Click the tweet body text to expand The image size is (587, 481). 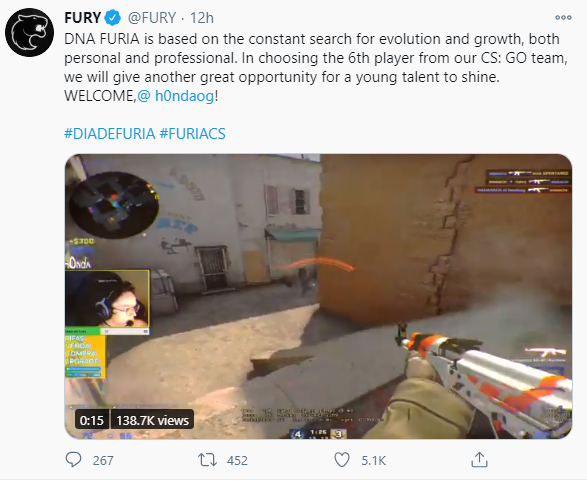(x=316, y=67)
